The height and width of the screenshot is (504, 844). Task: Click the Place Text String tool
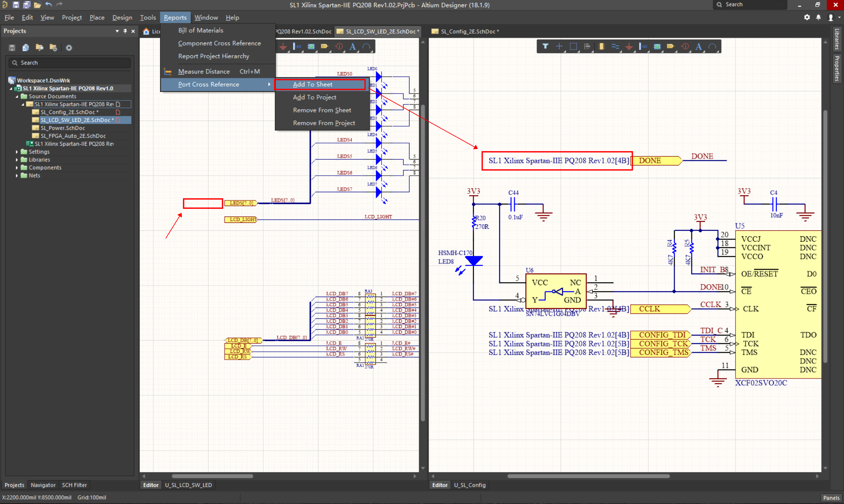tap(698, 46)
